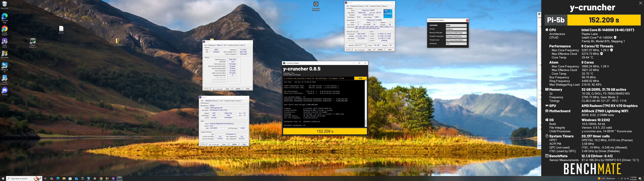The width and height of the screenshot is (644, 181).
Task: Click Close button in CPU-Z processor window
Action: click(x=390, y=50)
